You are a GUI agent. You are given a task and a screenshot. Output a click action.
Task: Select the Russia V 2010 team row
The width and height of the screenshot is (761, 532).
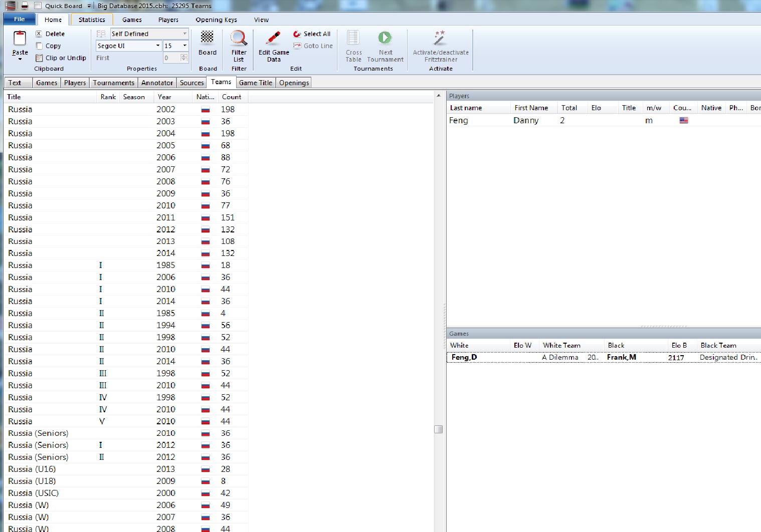click(126, 421)
